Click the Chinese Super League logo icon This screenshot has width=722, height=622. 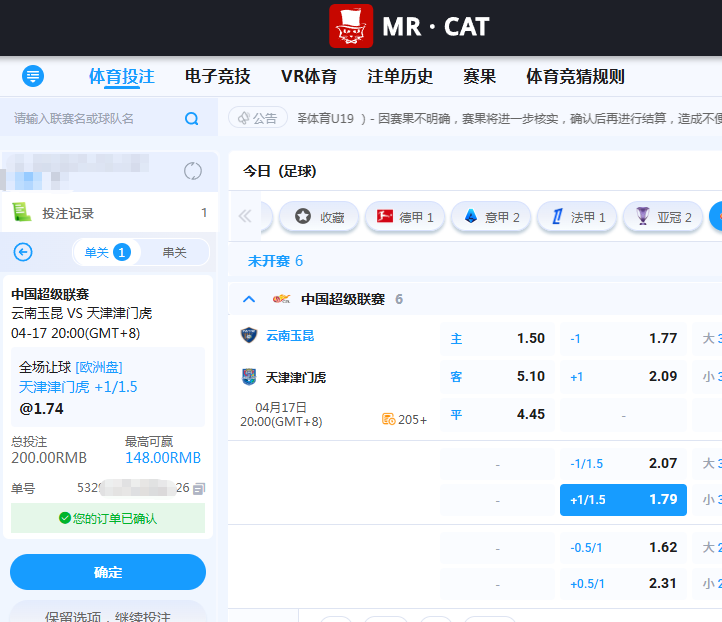coord(281,299)
